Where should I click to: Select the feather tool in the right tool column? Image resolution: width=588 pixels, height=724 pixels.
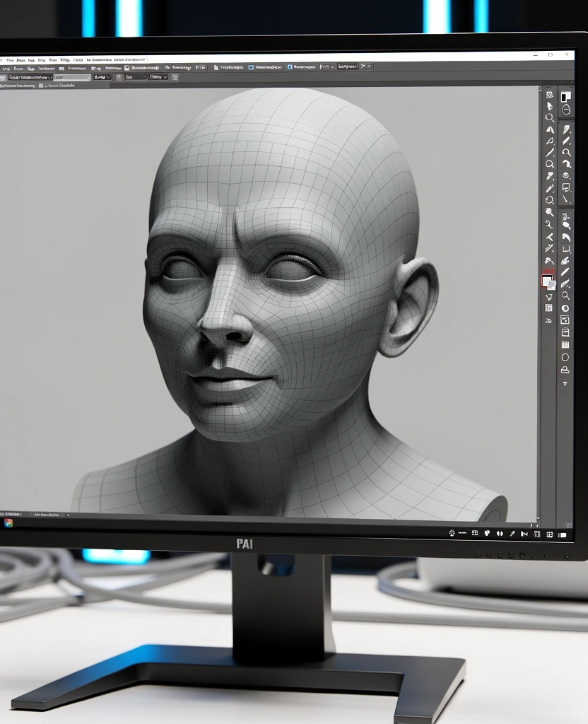[x=566, y=129]
